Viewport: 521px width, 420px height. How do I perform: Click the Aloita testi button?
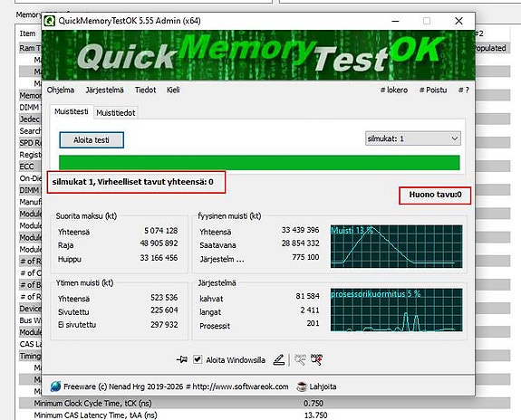coord(92,140)
